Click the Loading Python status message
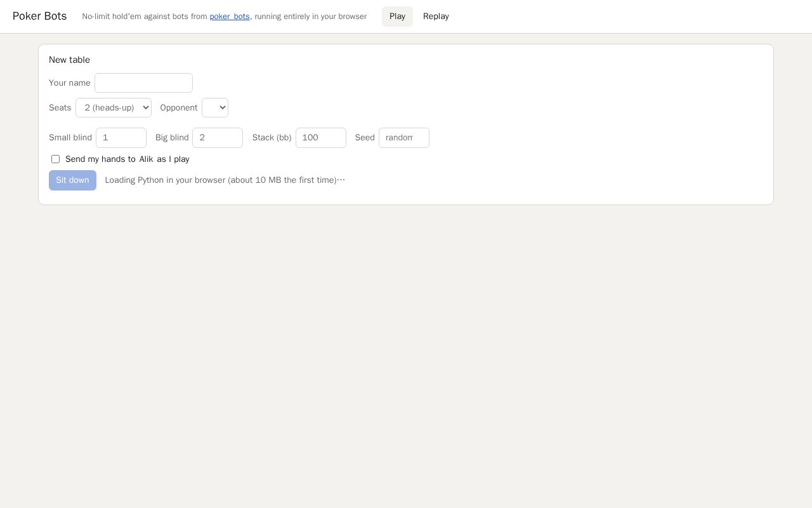The height and width of the screenshot is (508, 812). click(225, 180)
